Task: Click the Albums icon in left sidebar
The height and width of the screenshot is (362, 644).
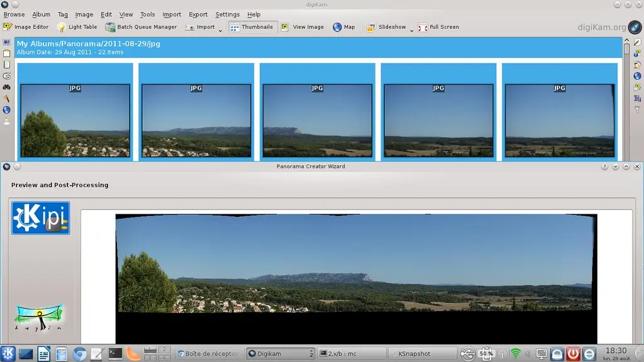Action: coord(6,42)
